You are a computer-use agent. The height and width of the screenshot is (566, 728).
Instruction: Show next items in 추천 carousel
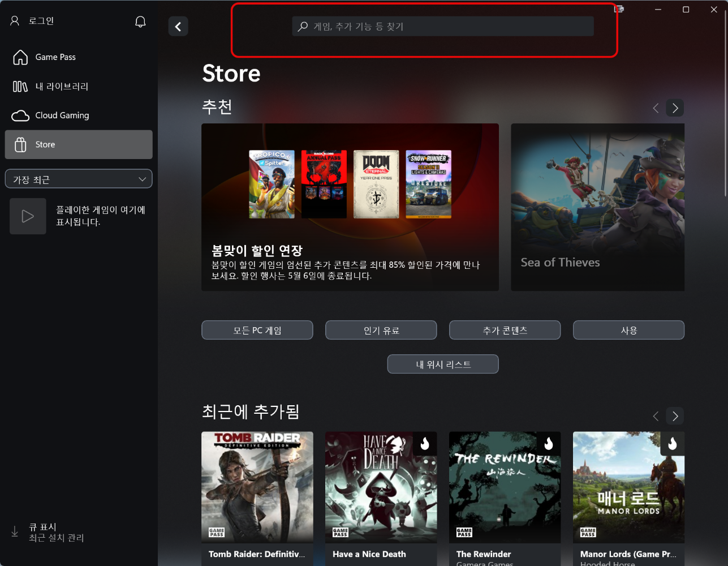(675, 108)
